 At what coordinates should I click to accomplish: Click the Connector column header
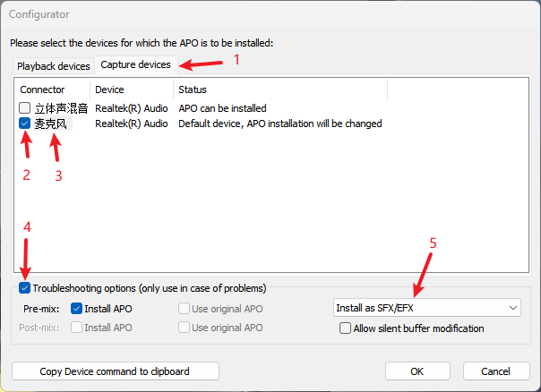coord(43,89)
